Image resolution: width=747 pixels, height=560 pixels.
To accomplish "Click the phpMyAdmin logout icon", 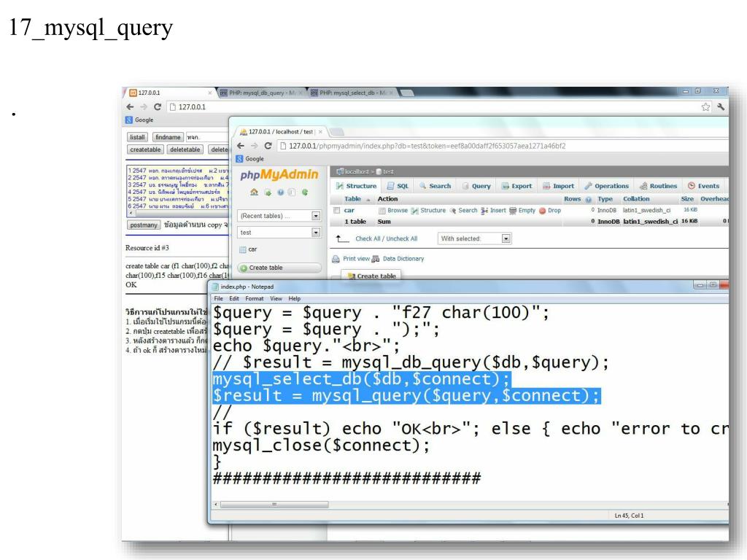I will click(268, 192).
